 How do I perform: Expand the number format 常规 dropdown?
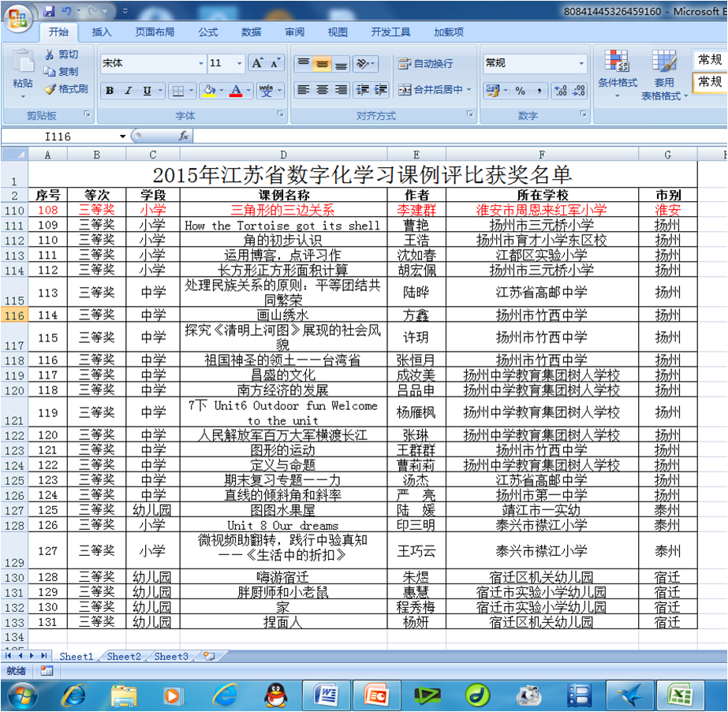click(582, 63)
